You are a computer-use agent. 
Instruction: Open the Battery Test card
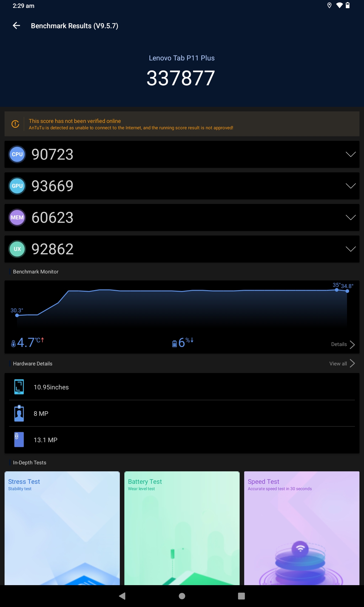point(182,528)
